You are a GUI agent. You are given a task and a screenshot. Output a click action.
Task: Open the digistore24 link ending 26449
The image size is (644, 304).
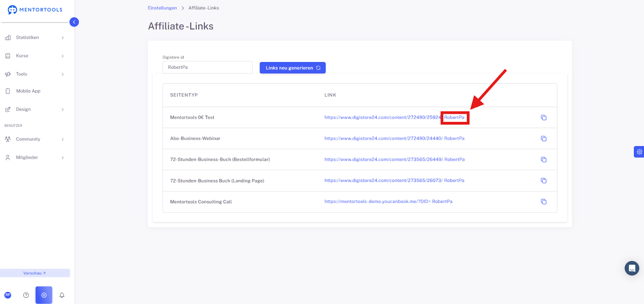[394, 159]
